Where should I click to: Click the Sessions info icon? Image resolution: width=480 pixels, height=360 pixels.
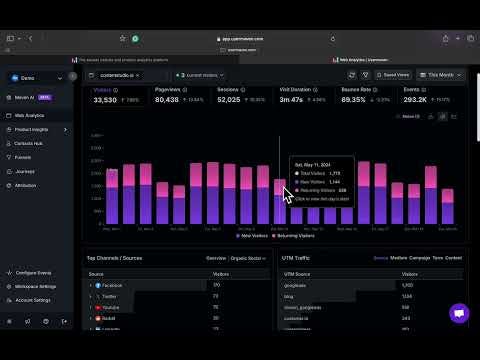click(x=243, y=90)
